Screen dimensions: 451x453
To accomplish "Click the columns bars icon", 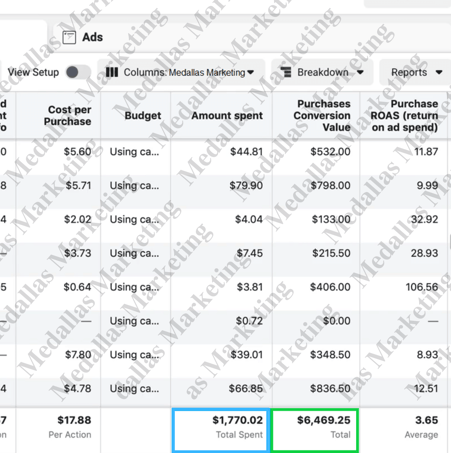I will (112, 72).
